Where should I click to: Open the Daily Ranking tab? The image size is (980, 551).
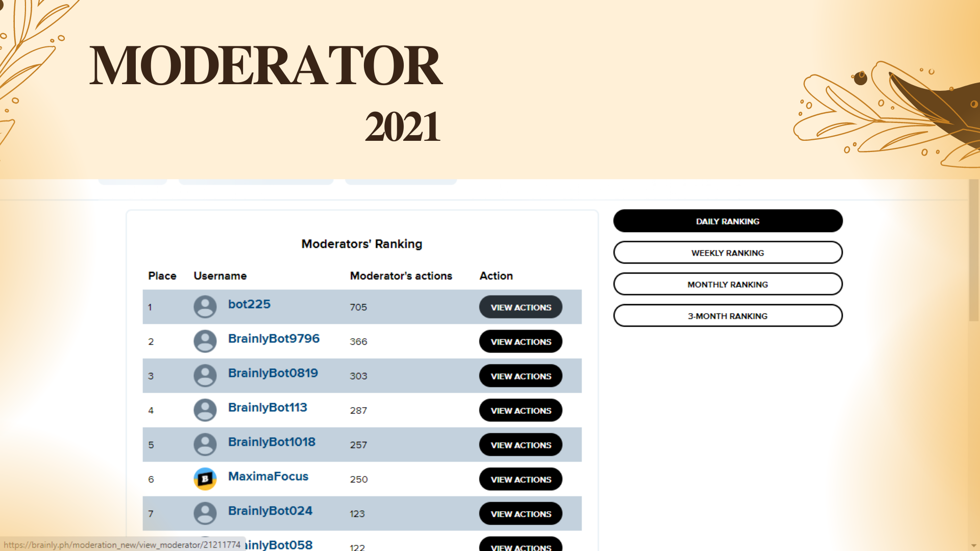(x=727, y=221)
